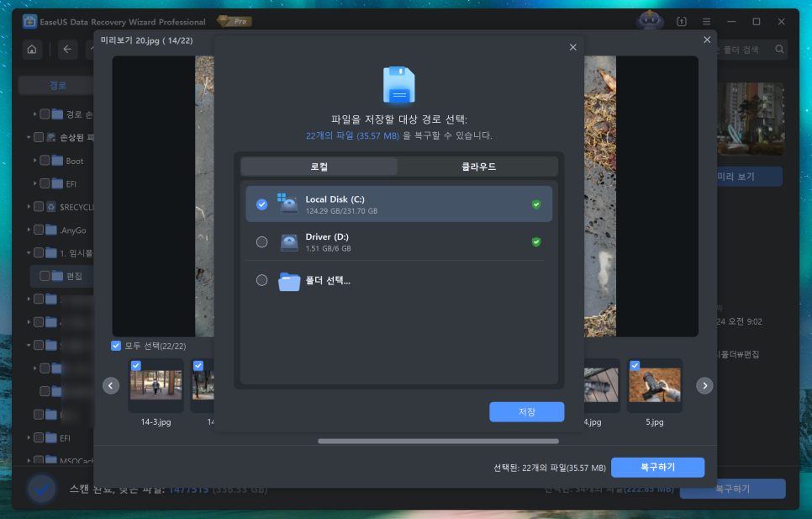Image resolution: width=812 pixels, height=519 pixels.
Task: Expand the $RECYCLE tree node
Action: click(29, 207)
